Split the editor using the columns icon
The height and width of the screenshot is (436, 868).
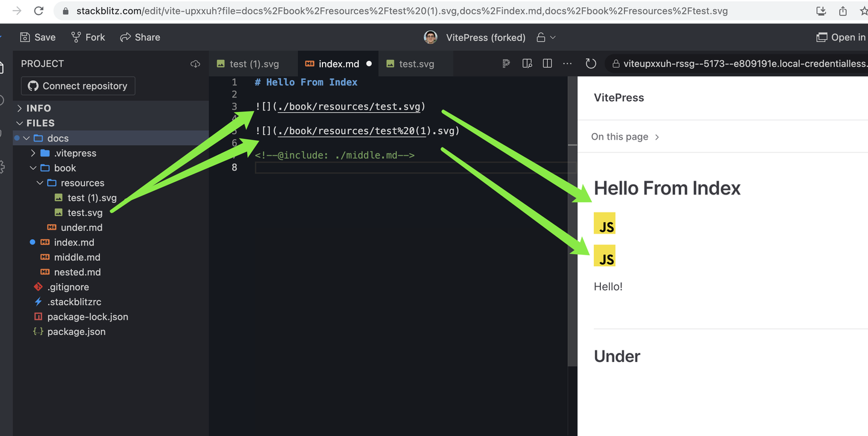547,63
